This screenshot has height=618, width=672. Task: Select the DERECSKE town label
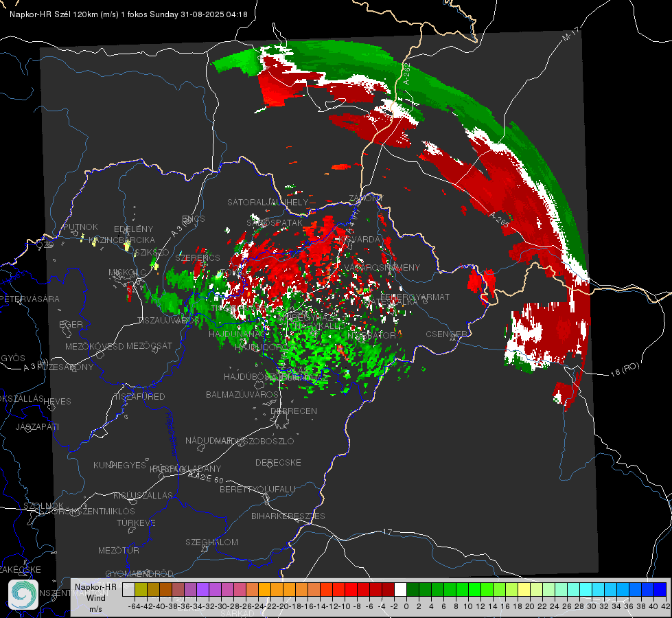coord(278,462)
